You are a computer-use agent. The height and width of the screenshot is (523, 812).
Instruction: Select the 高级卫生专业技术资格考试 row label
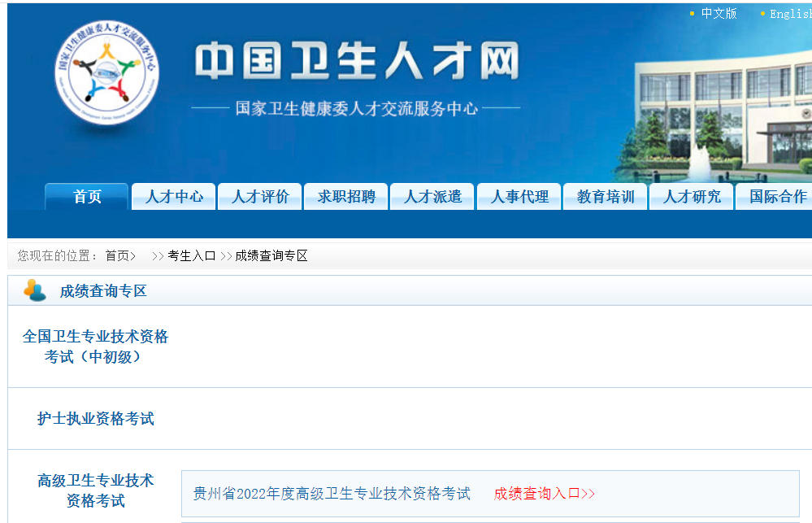pyautogui.click(x=95, y=490)
